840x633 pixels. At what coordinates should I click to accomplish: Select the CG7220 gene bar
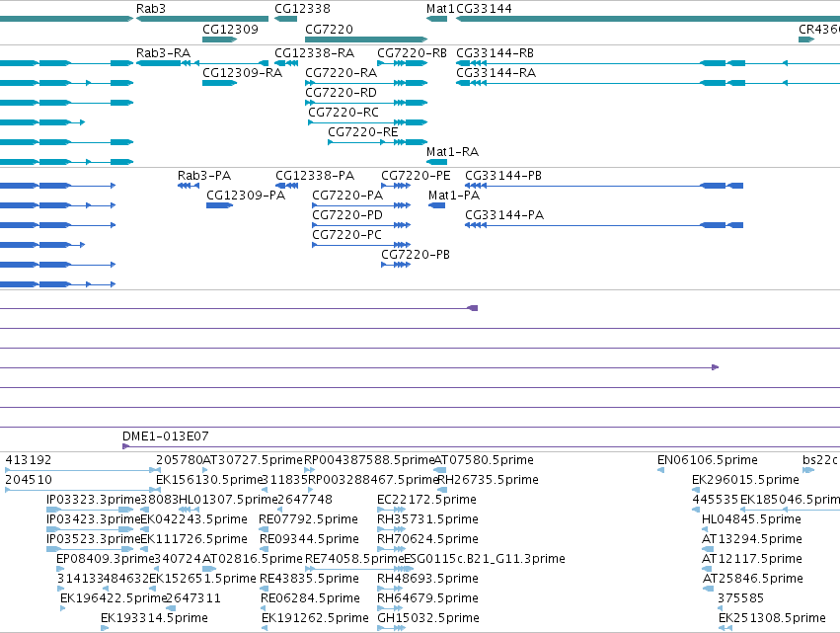pyautogui.click(x=366, y=40)
